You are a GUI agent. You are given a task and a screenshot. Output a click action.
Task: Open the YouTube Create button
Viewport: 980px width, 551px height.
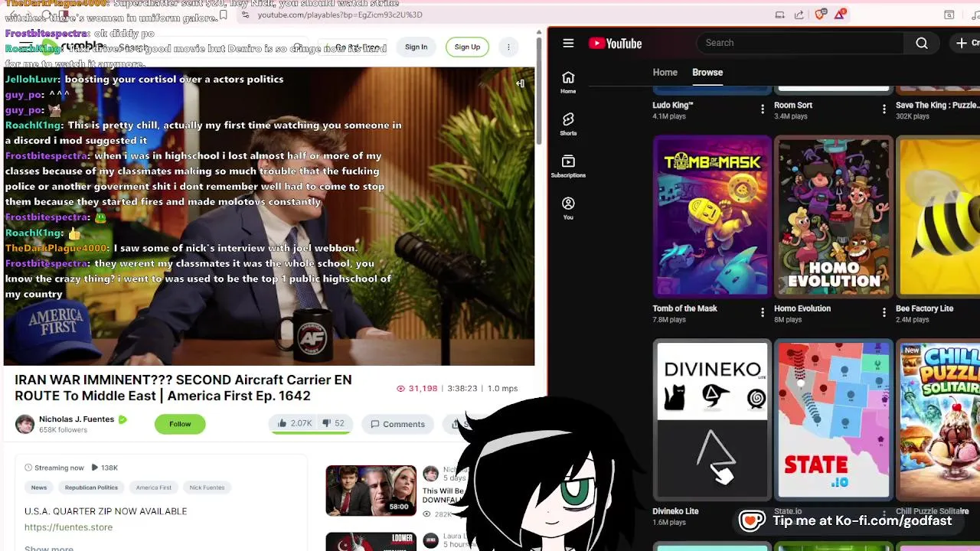(965, 43)
